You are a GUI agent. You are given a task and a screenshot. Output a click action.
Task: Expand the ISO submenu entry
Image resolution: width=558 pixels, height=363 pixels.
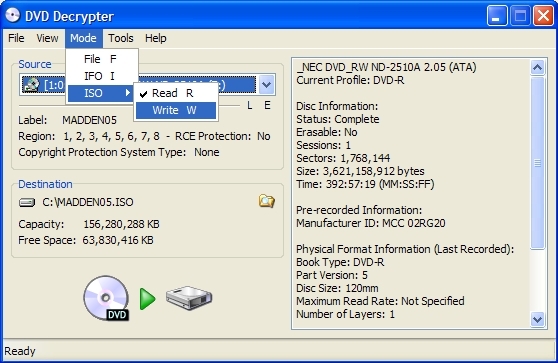(x=101, y=93)
